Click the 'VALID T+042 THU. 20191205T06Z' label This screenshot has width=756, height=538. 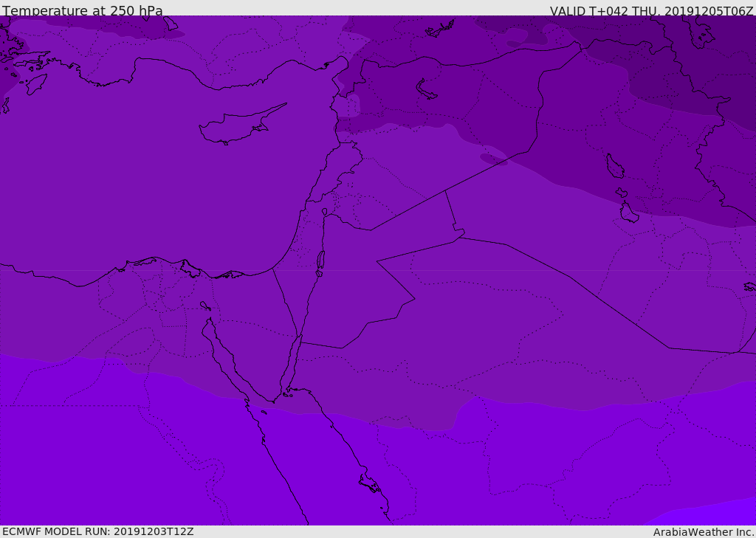(x=651, y=11)
